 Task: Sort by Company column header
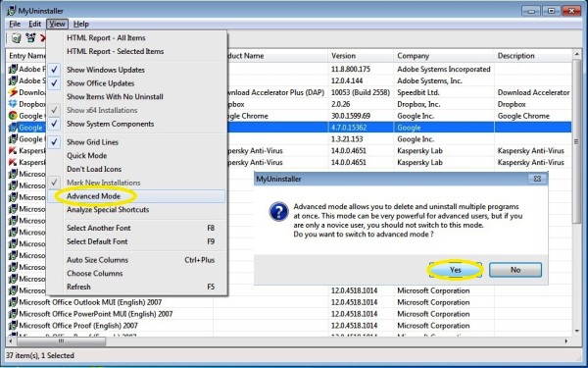pos(444,56)
